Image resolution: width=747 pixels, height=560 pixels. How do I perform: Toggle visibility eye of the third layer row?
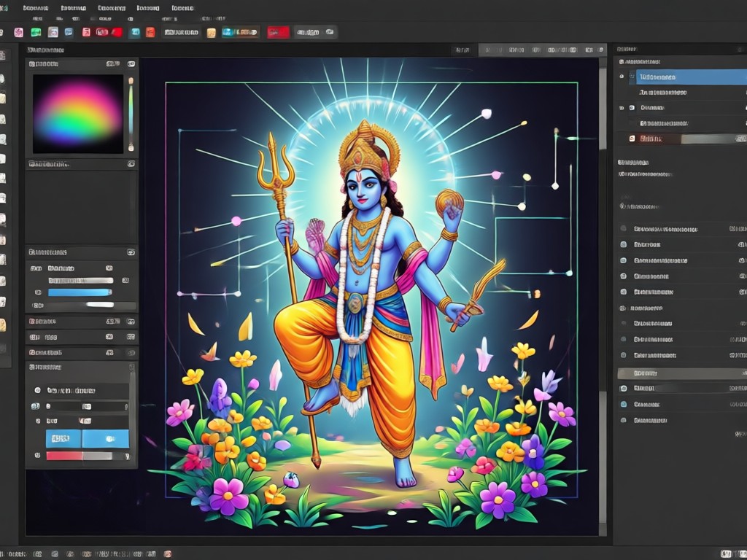622,108
